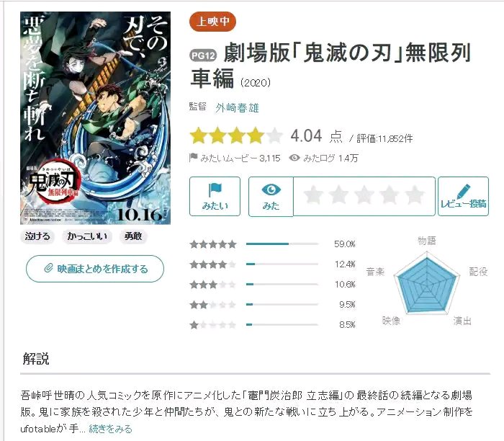Viewport: 504px width, 441px height.
Task: Click the 59.0% five-star progress bar
Action: (x=282, y=244)
